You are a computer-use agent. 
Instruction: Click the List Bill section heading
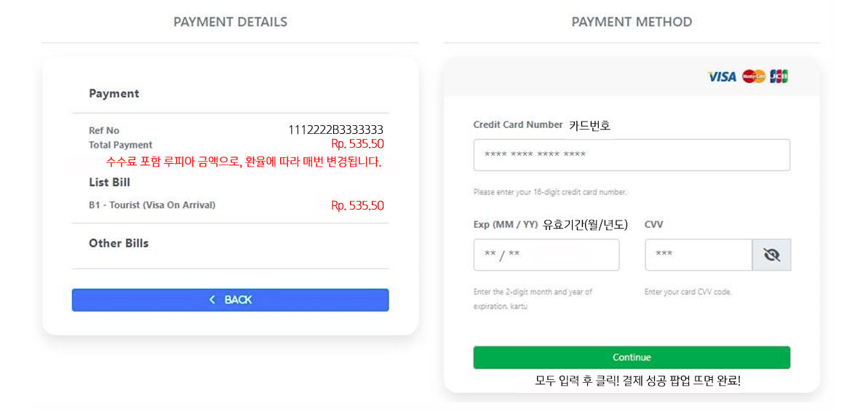pyautogui.click(x=109, y=182)
